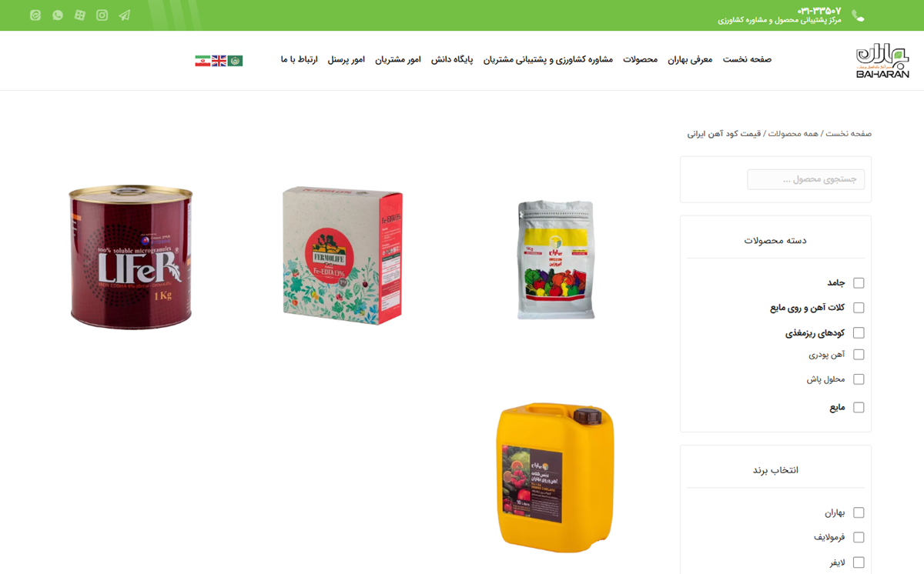Screen dimensions: 924x574
Task: Go to ارتباط با ما page
Action: [x=300, y=59]
